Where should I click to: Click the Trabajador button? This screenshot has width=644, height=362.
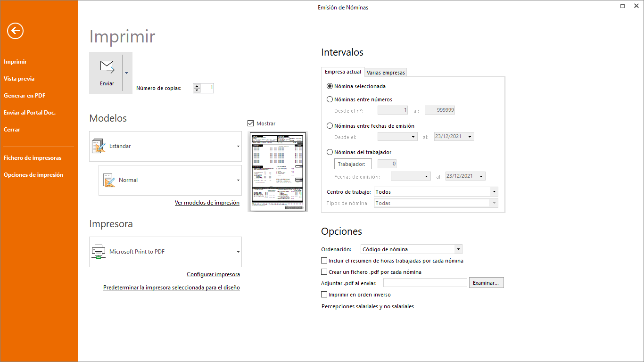coord(353,164)
